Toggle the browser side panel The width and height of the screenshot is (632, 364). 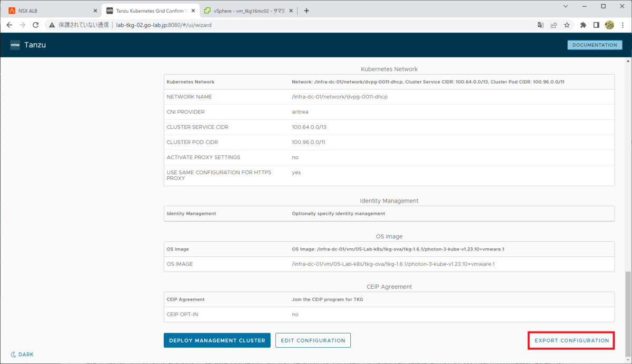[596, 25]
